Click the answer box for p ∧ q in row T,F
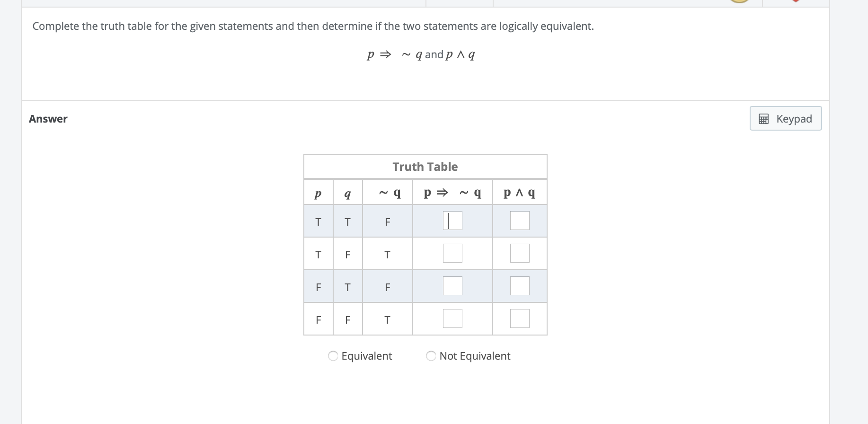Viewport: 868px width, 424px height. 519,253
